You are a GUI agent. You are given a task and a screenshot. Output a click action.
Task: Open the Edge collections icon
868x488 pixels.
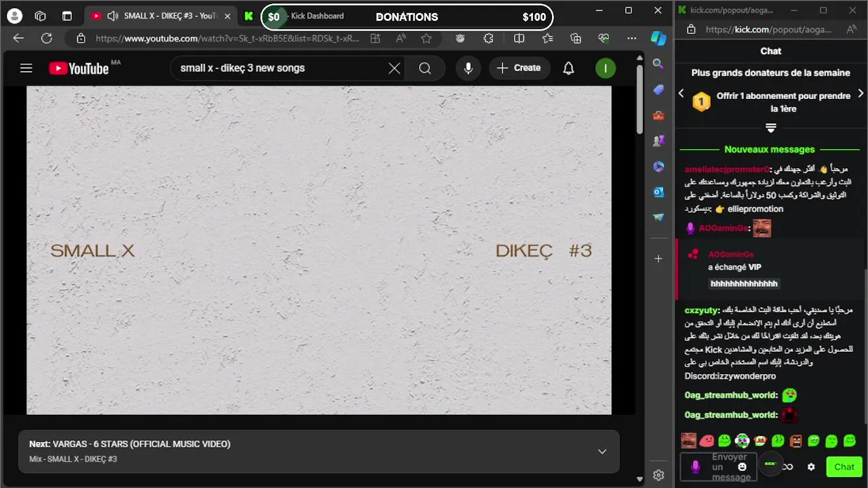point(576,39)
